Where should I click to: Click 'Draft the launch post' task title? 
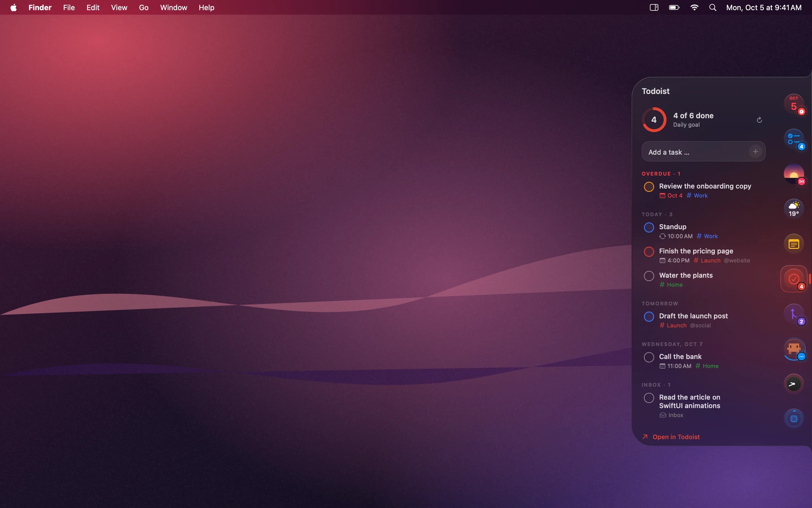pos(693,316)
